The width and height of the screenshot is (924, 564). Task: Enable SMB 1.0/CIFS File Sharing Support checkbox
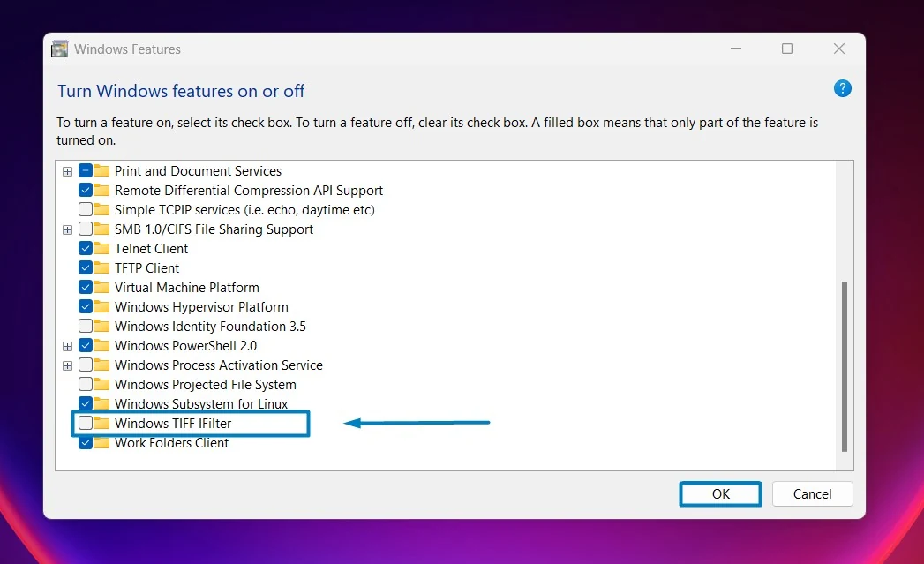(x=86, y=229)
